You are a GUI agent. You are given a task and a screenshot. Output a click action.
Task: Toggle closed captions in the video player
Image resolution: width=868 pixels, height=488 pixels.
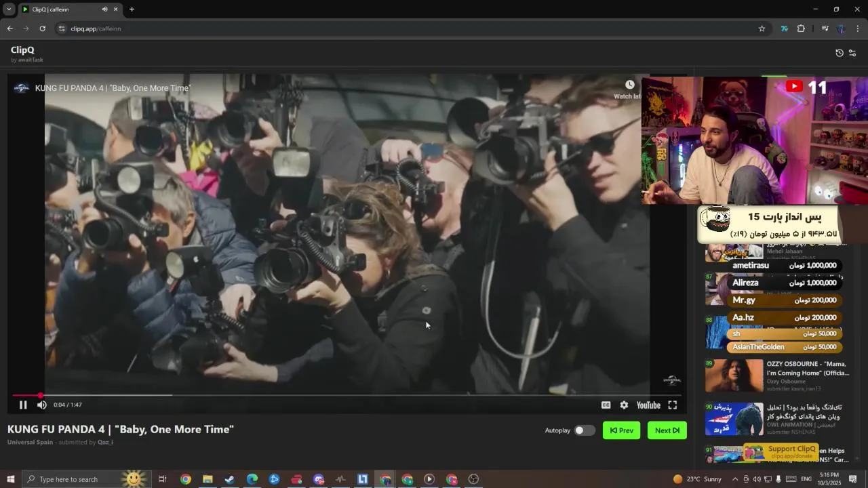(606, 405)
